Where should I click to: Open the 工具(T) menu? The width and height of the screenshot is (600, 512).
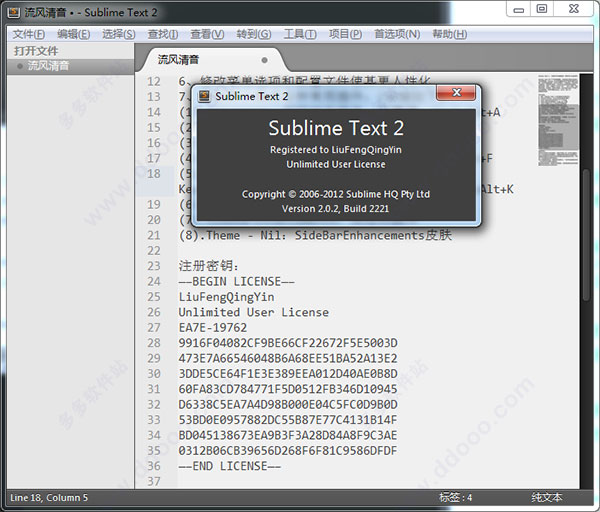tap(300, 34)
